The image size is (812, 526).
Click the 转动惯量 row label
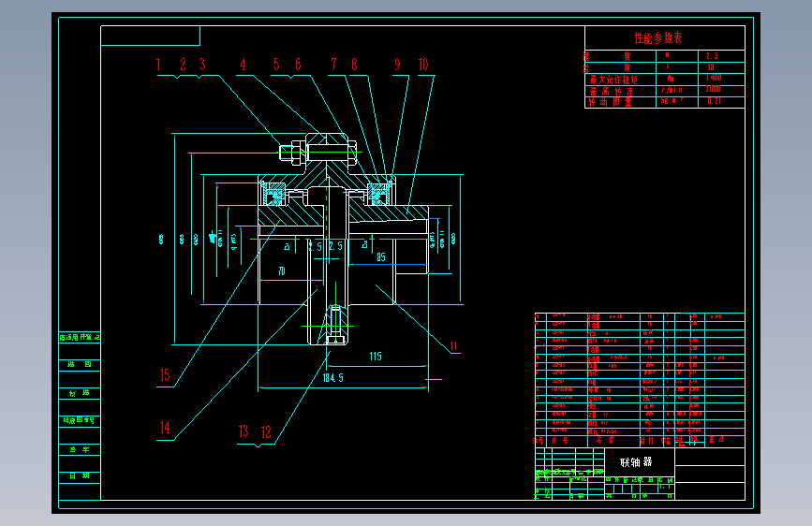(x=610, y=102)
